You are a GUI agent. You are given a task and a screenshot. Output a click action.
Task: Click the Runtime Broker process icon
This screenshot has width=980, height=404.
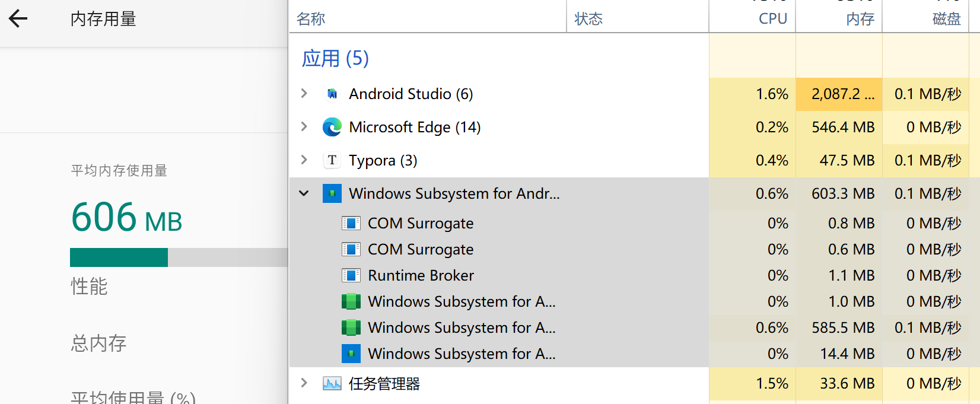tap(351, 276)
